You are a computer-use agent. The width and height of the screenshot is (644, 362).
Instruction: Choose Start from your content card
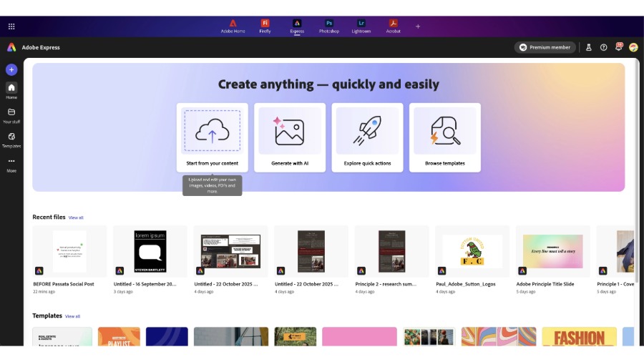[x=213, y=137]
